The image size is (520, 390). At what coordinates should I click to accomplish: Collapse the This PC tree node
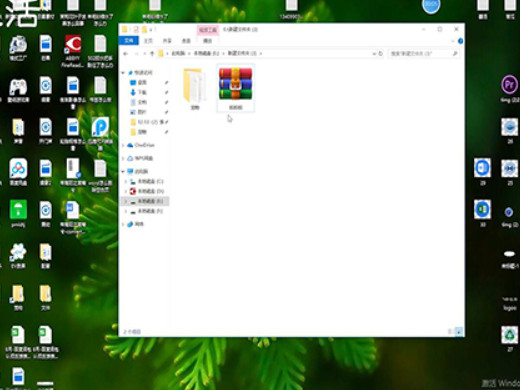(x=123, y=171)
